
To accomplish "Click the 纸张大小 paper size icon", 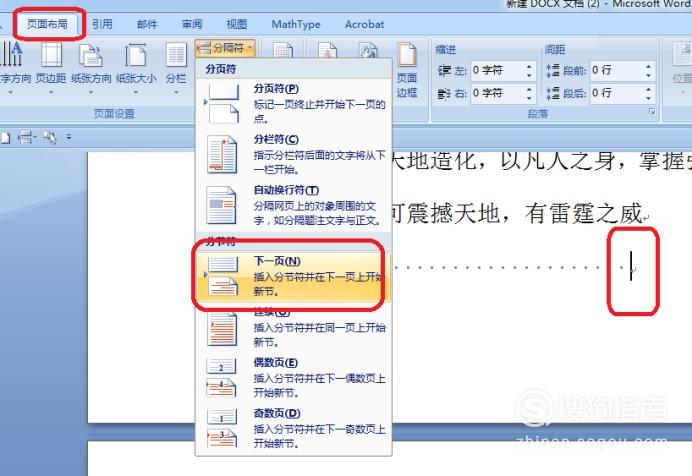I will 135,55.
